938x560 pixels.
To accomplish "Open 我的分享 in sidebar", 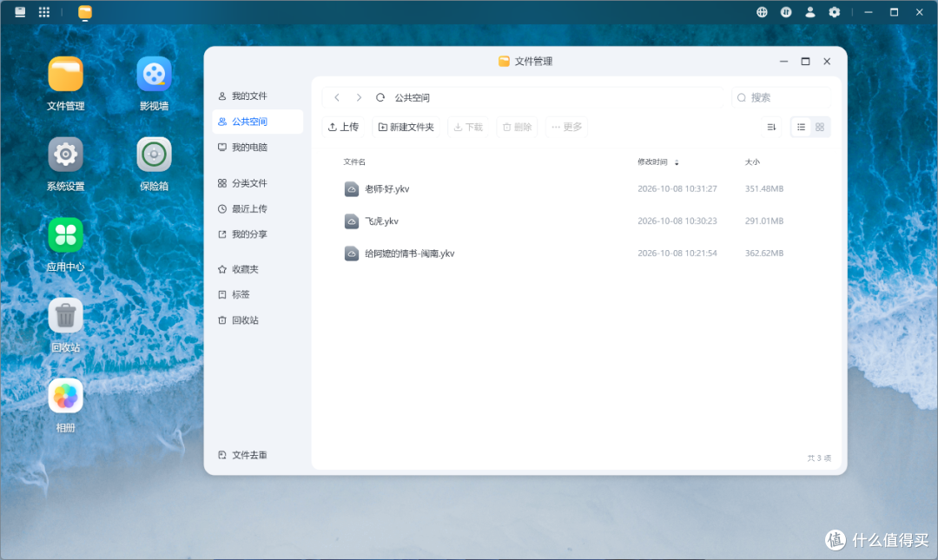I will click(257, 234).
